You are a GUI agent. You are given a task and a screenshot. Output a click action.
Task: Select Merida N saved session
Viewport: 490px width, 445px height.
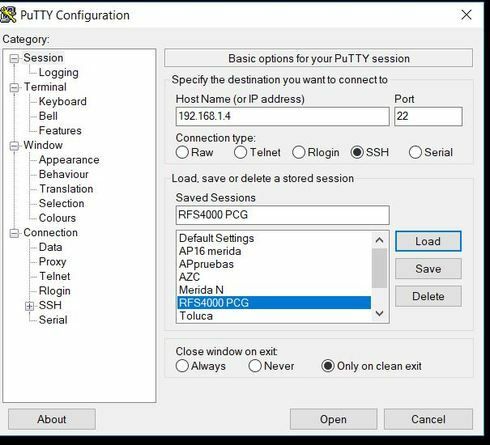pyautogui.click(x=274, y=290)
